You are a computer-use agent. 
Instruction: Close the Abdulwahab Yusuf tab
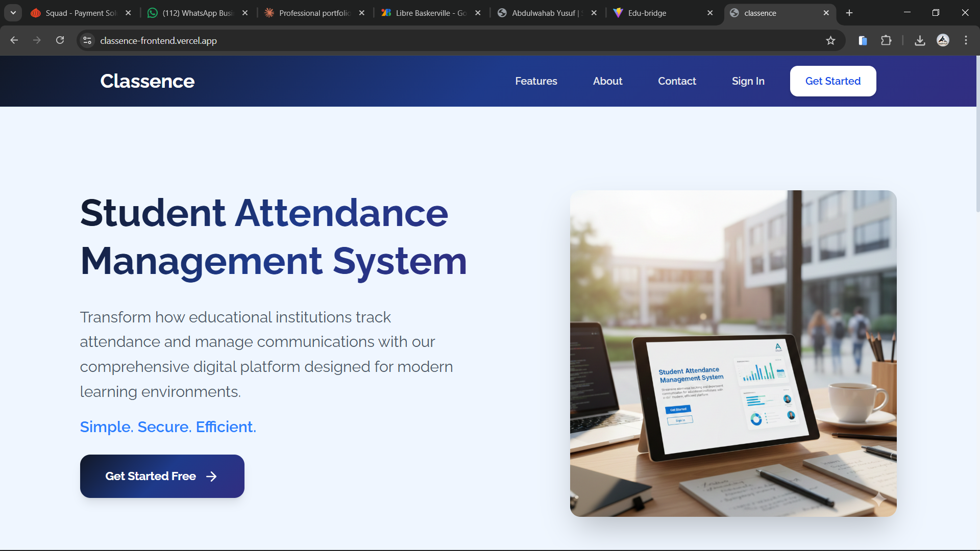pos(594,13)
